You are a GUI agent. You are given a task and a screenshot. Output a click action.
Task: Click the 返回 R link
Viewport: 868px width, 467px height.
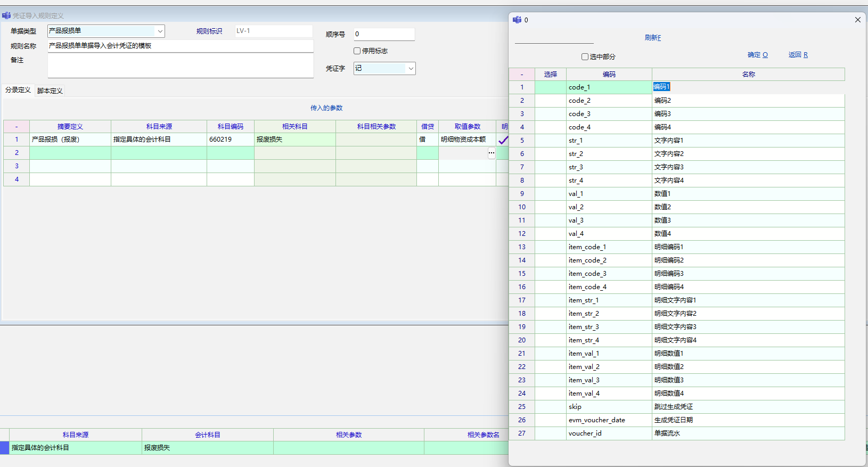pos(798,55)
